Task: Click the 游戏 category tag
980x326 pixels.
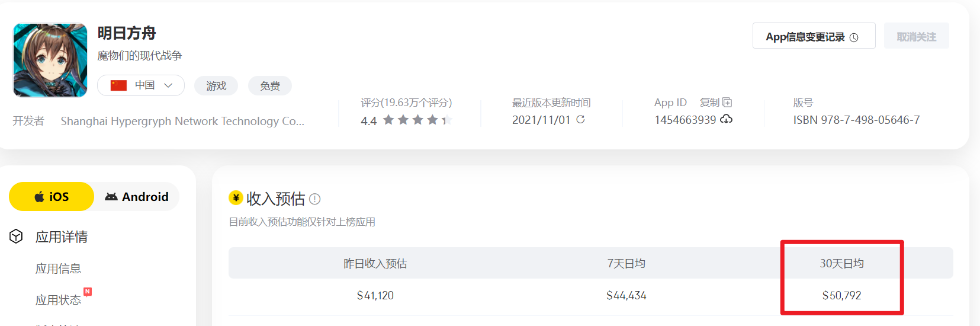Action: tap(216, 86)
